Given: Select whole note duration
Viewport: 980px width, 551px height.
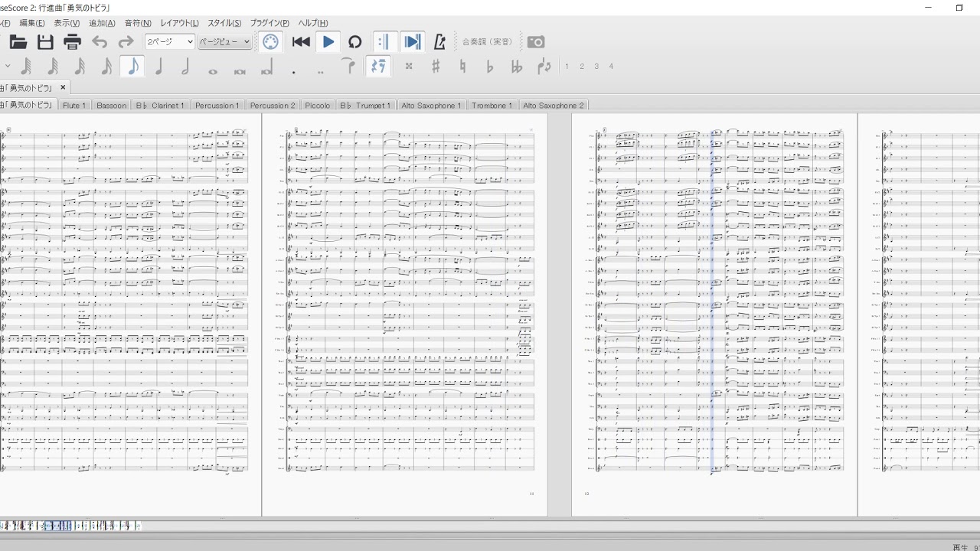Looking at the screenshot, I should point(213,70).
